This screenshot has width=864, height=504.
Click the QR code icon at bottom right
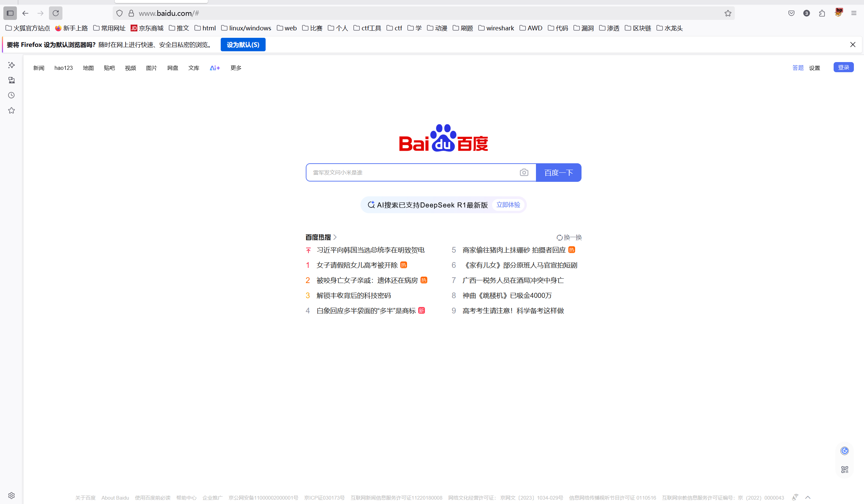click(844, 469)
